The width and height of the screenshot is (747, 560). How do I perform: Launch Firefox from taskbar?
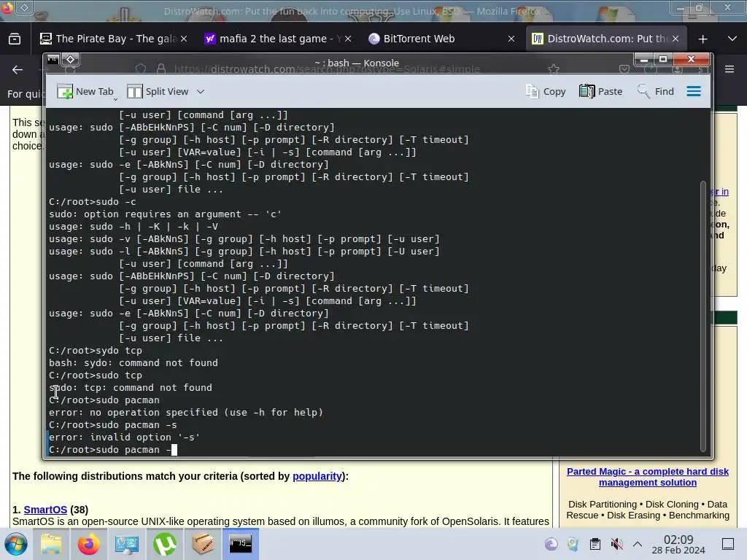click(88, 544)
